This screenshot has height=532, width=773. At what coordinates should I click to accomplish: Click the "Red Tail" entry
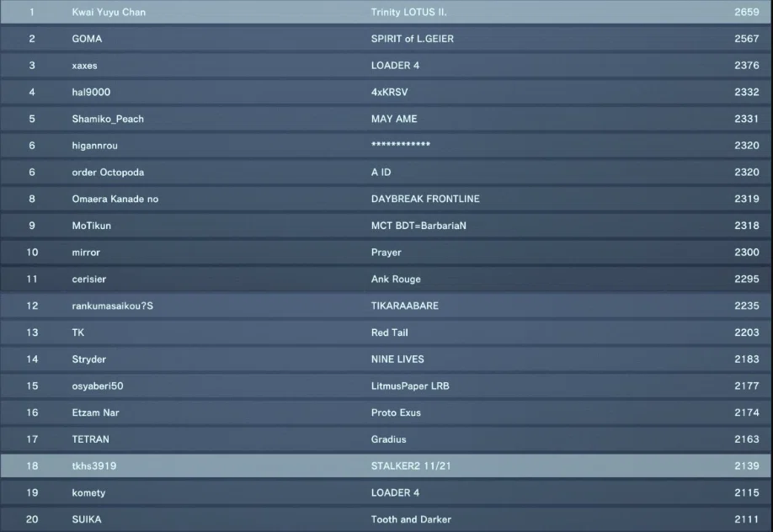(x=390, y=332)
